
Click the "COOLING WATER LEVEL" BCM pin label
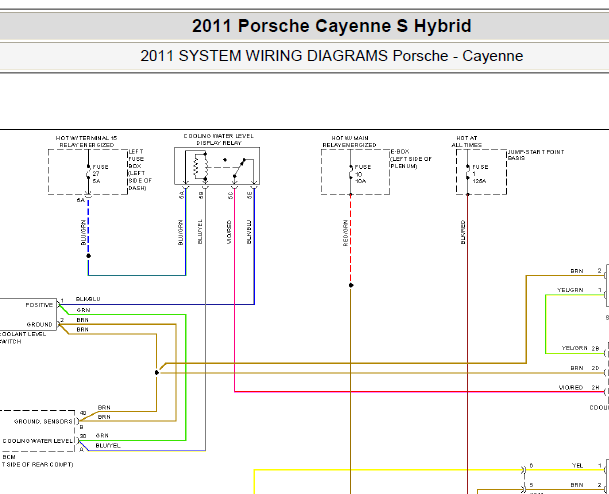tap(38, 441)
